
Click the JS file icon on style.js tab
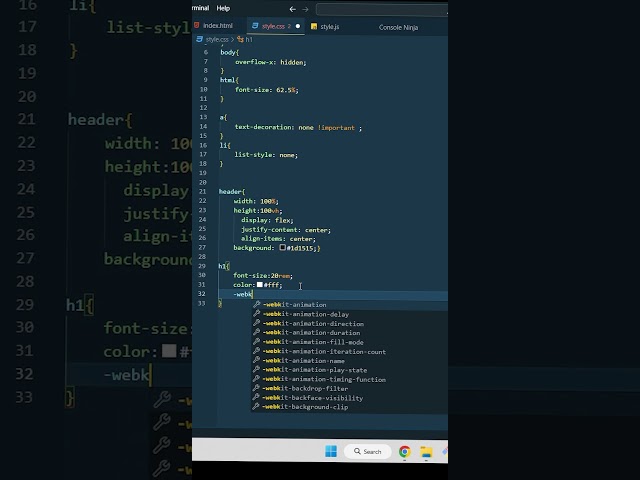click(313, 27)
